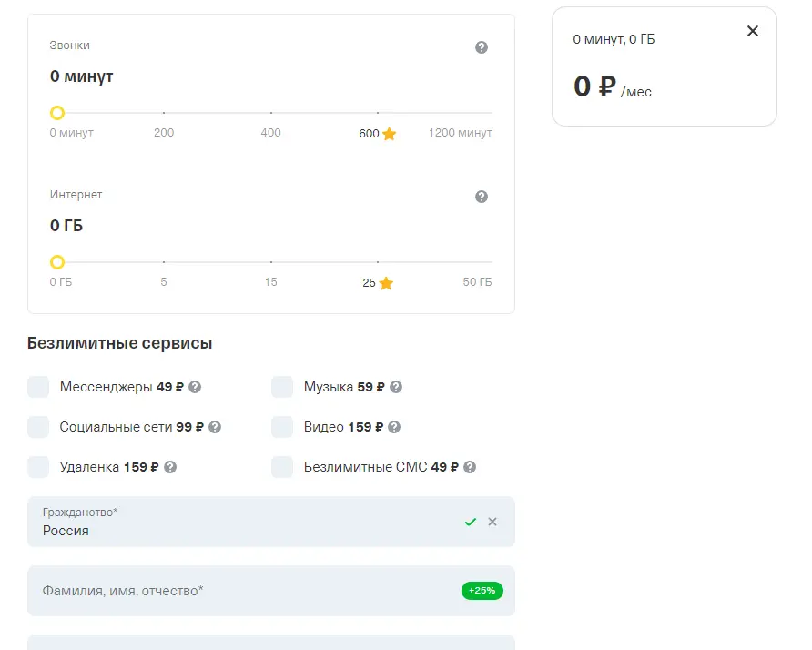Screen dimensions: 812x650
Task: Set internet slider to 25 ГБ mark
Action: click(378, 262)
